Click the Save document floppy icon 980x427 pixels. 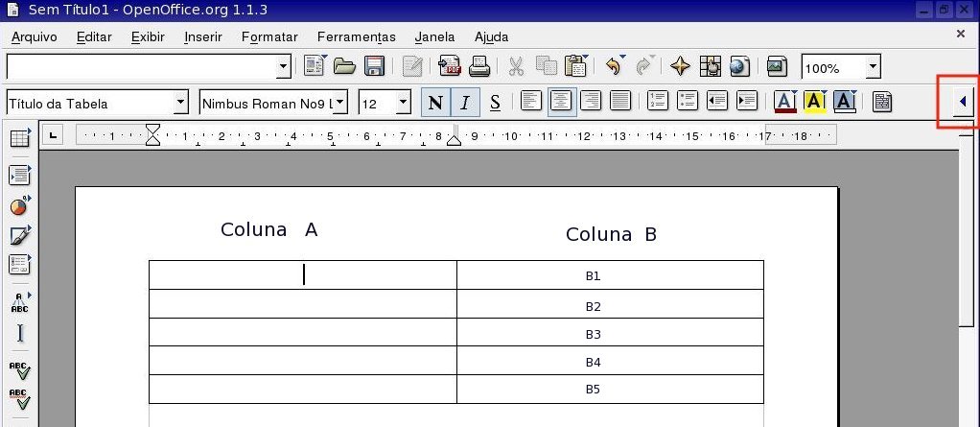pos(374,67)
